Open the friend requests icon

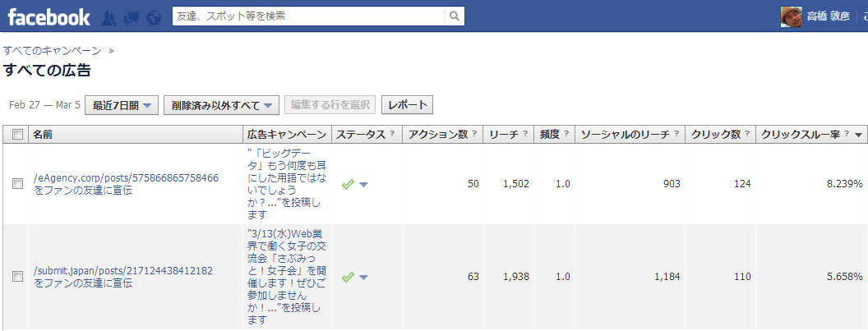[109, 16]
